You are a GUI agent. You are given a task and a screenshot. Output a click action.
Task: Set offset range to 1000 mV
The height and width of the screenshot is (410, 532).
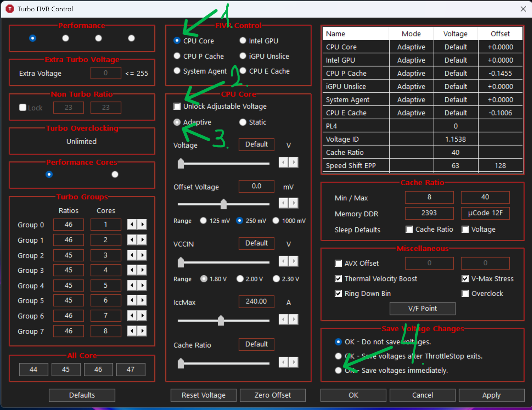click(276, 220)
